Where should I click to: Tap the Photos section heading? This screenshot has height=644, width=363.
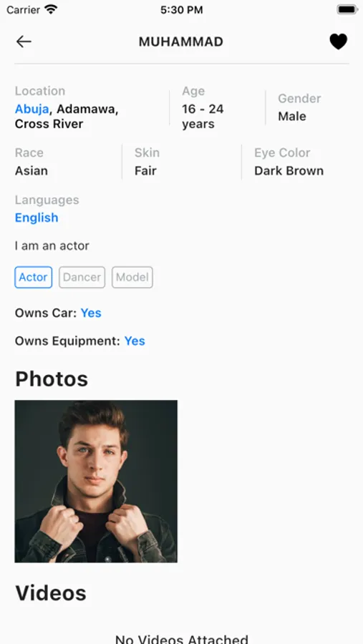coord(52,379)
